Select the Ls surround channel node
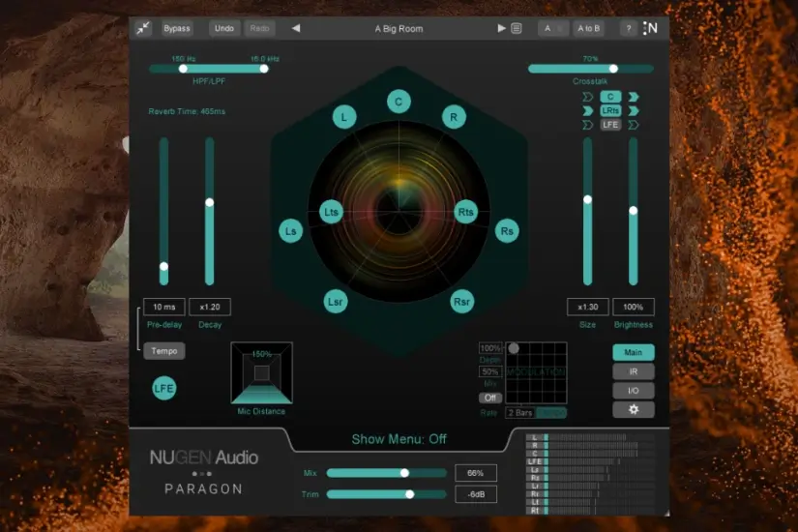 (x=290, y=231)
